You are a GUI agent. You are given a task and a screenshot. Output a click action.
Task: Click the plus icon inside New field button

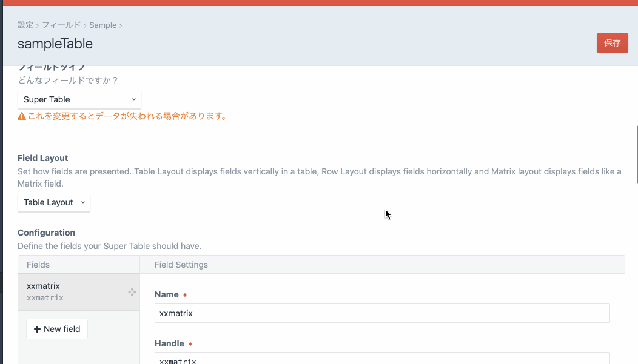[x=38, y=328]
